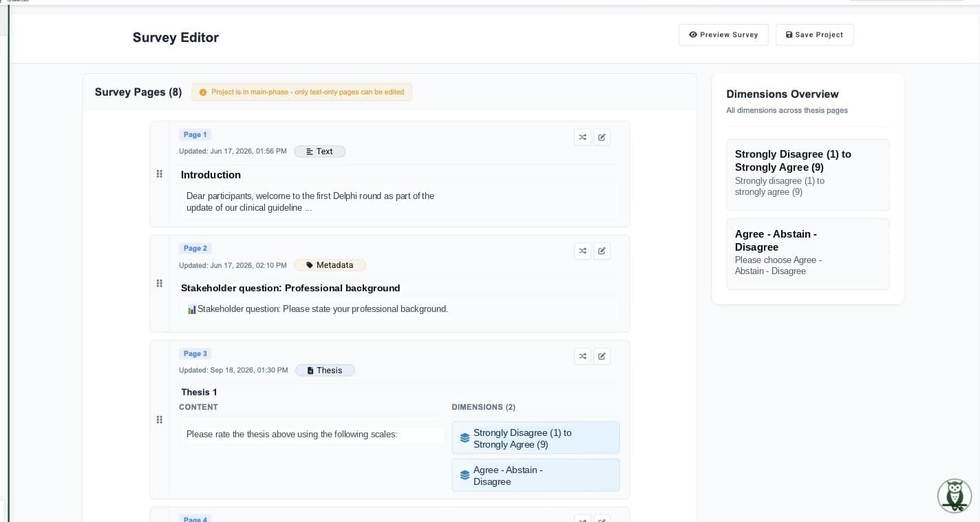Open Strongly Disagree (1) card in Dimensions Overview
This screenshot has height=522, width=980.
(x=808, y=175)
